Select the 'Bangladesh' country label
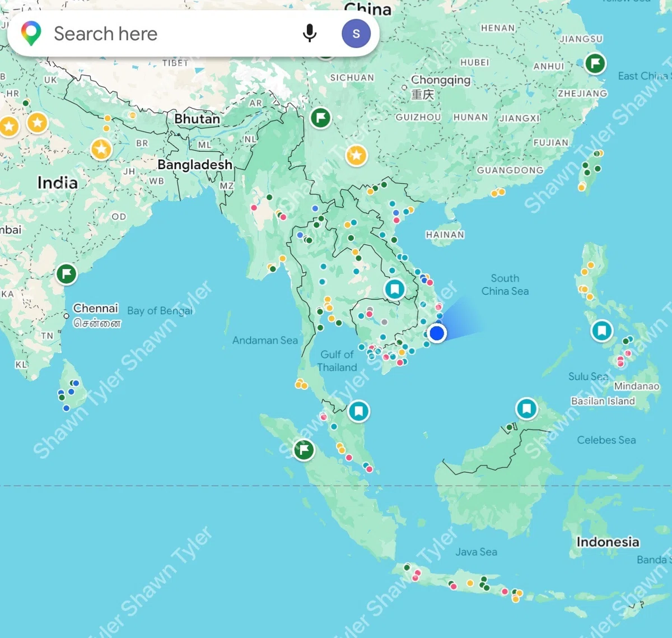Image resolution: width=672 pixels, height=638 pixels. pos(195,165)
